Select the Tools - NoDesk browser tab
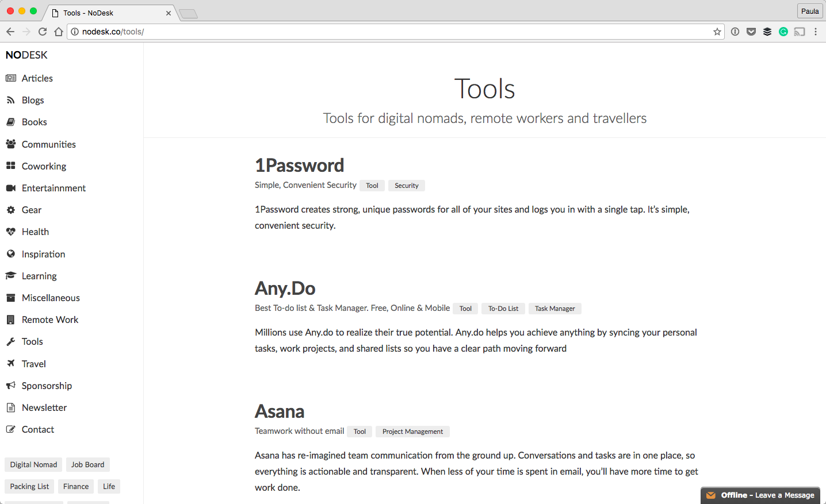 (x=111, y=13)
